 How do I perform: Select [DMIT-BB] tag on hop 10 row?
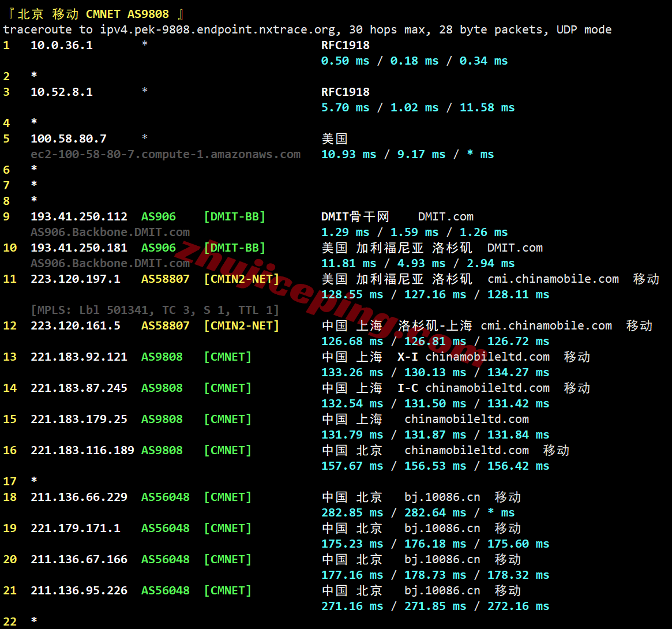tap(235, 248)
